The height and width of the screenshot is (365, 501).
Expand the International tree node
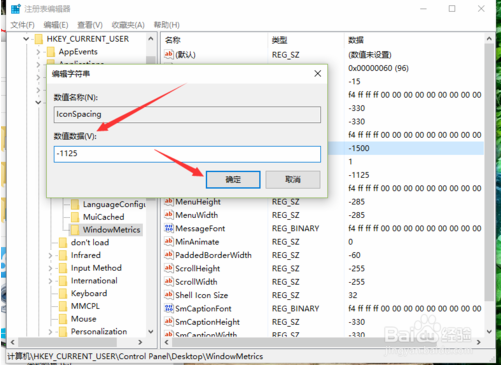pyautogui.click(x=50, y=281)
